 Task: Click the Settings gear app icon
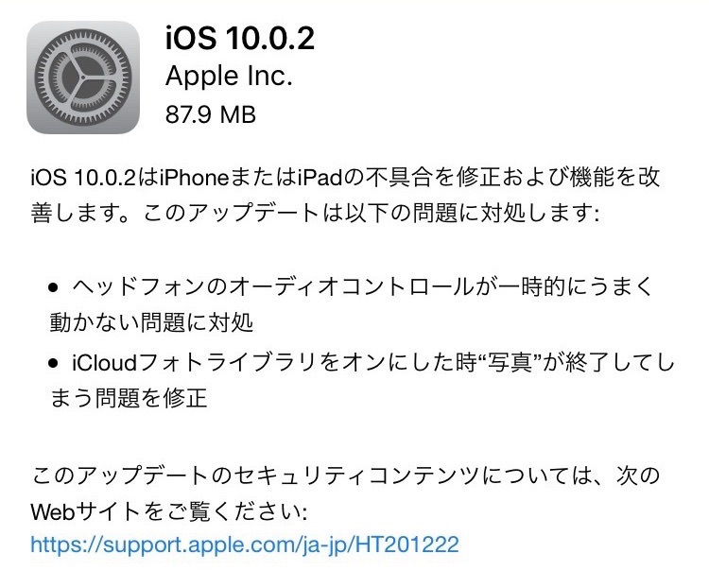[83, 78]
